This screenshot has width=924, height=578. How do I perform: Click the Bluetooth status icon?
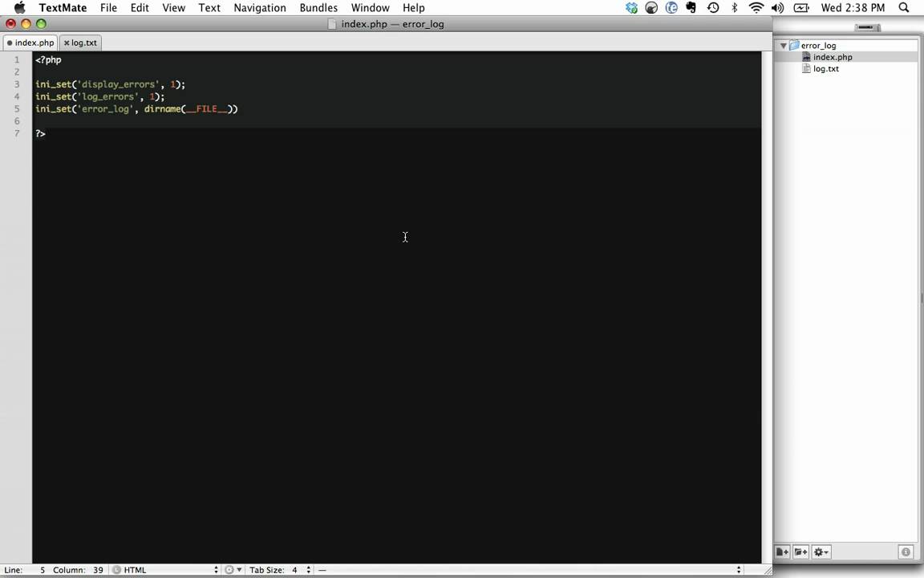pos(734,8)
